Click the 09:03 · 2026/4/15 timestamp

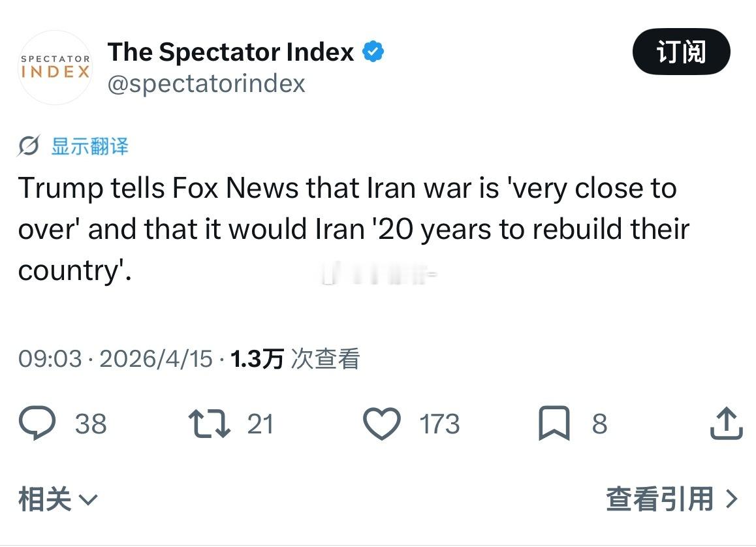(x=116, y=359)
